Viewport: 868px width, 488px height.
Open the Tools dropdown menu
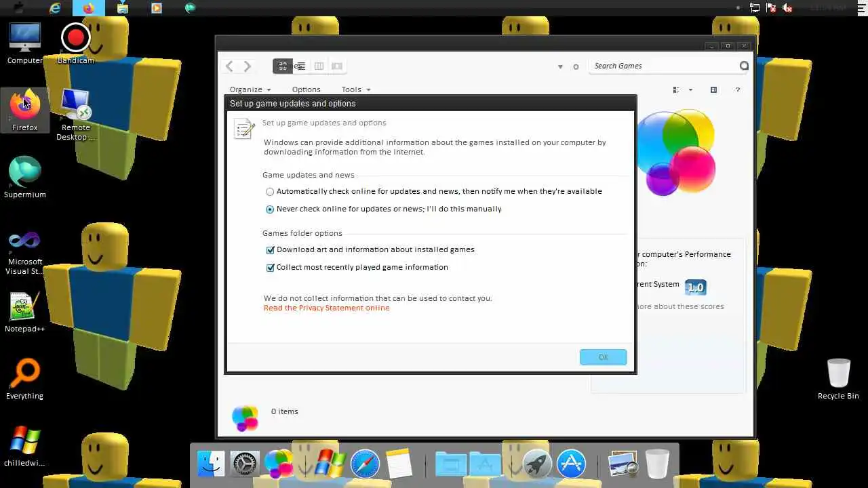pos(356,89)
